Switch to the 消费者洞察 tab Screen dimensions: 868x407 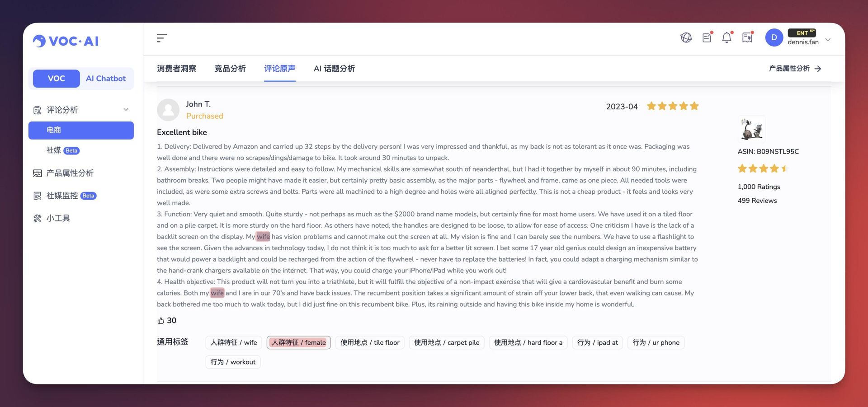tap(176, 69)
